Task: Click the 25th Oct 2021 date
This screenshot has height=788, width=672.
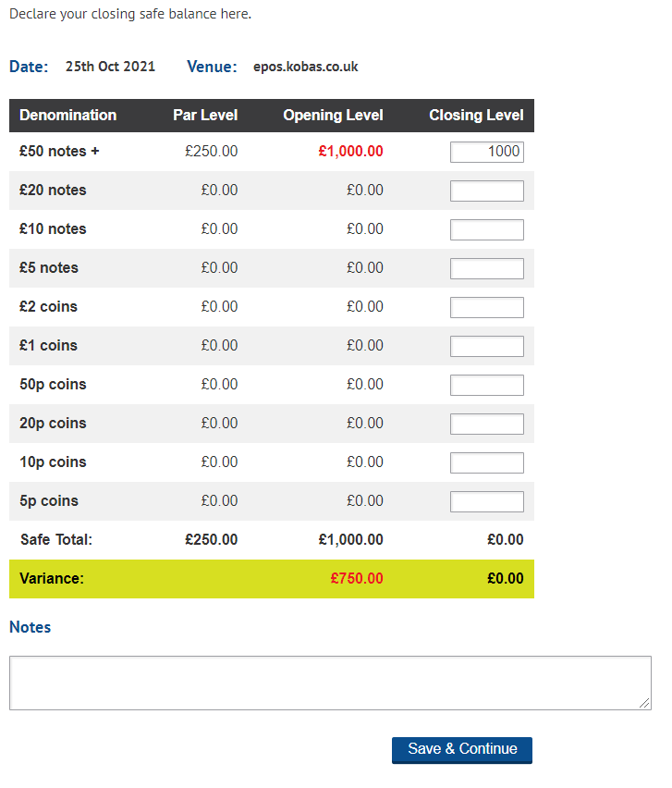Action: [x=110, y=67]
